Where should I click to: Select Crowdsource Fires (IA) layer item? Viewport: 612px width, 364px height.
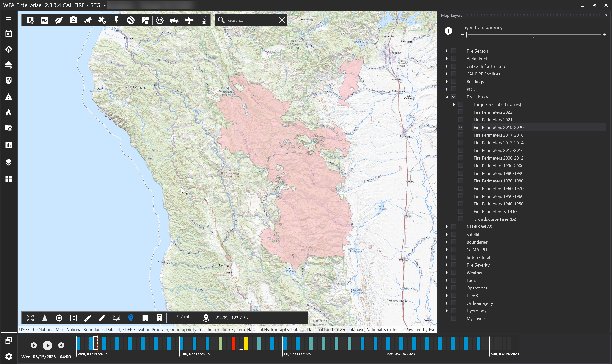point(495,219)
